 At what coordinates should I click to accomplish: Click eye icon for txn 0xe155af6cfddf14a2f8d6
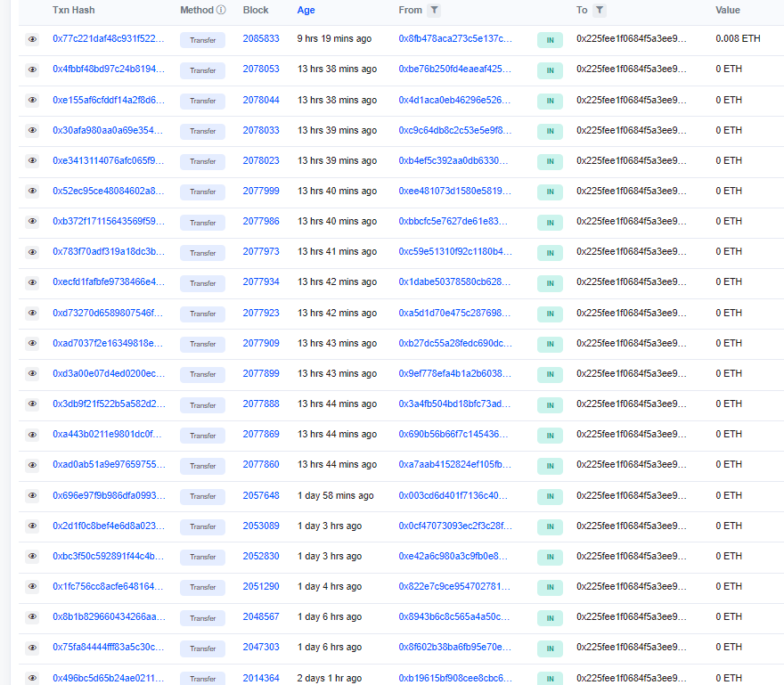[32, 100]
